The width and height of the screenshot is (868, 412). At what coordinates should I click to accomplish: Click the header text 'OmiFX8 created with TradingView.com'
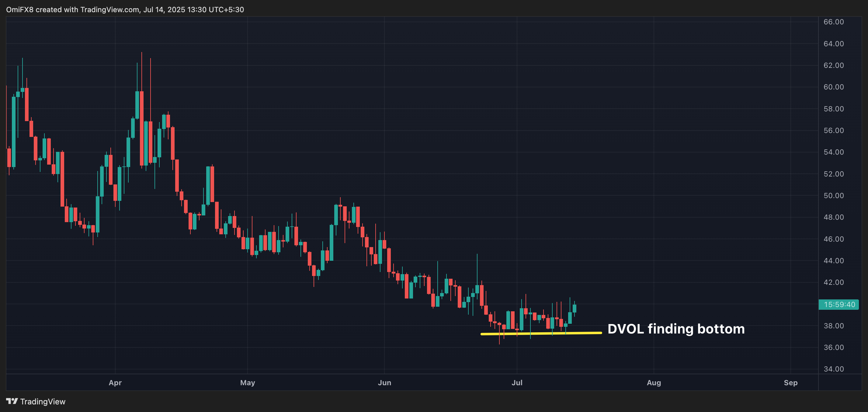73,9
